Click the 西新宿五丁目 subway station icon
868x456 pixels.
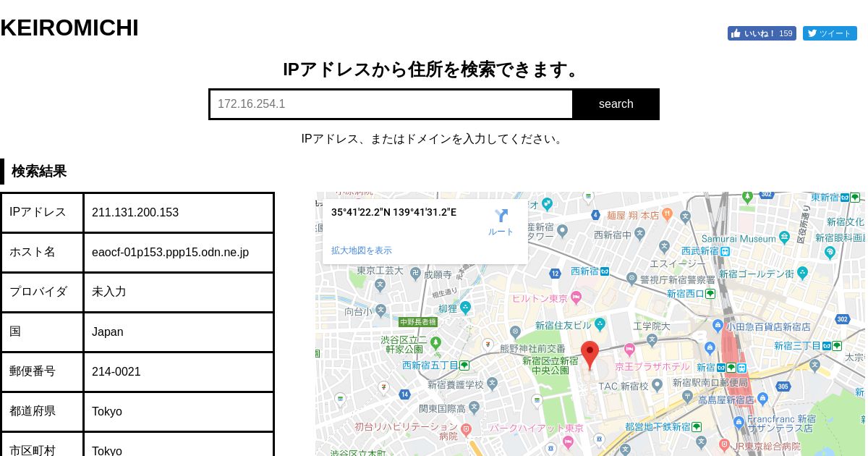click(464, 365)
